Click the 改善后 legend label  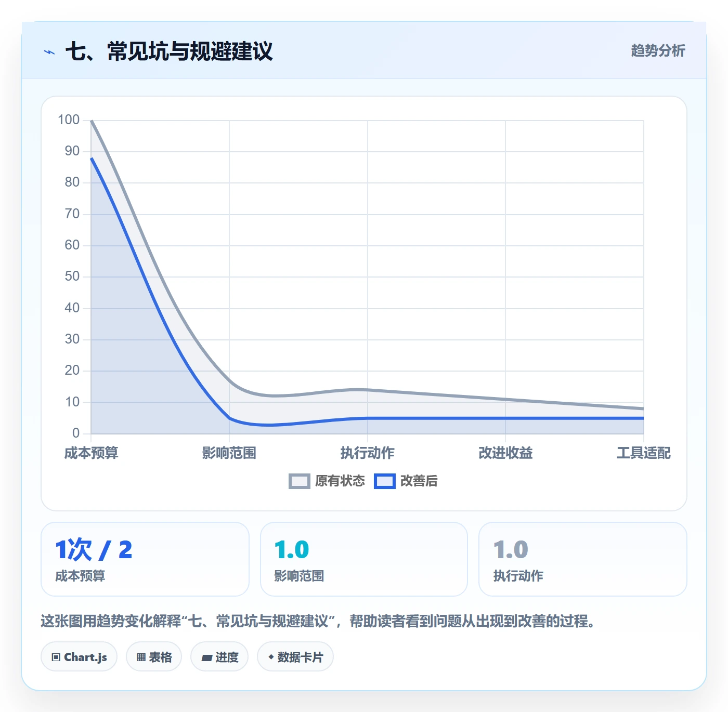tap(419, 481)
